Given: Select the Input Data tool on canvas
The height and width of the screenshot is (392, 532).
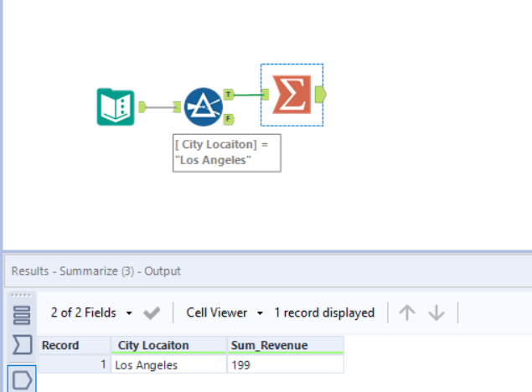Looking at the screenshot, I should coord(116,106).
